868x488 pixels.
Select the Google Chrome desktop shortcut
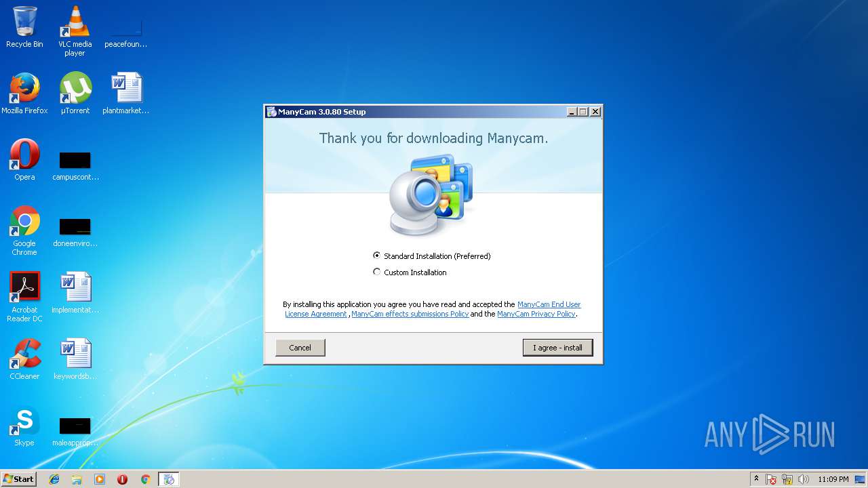coord(24,230)
